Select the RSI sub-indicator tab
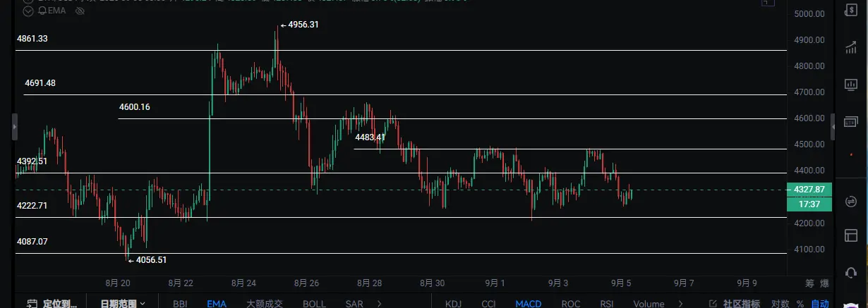This screenshot has width=868, height=308. pyautogui.click(x=608, y=304)
